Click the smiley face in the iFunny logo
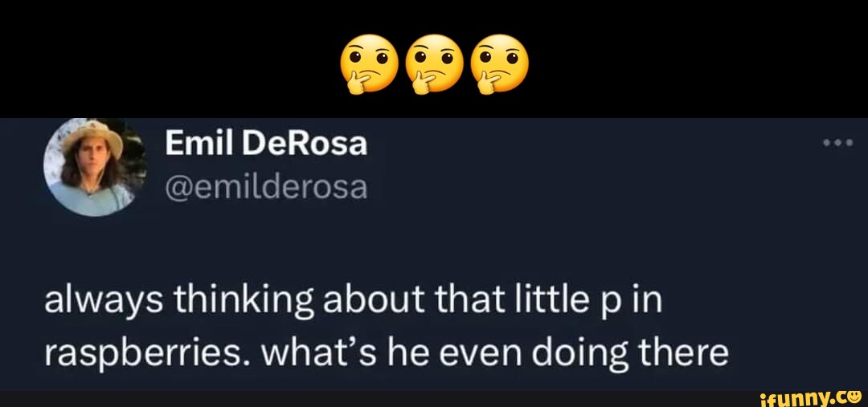 click(854, 395)
